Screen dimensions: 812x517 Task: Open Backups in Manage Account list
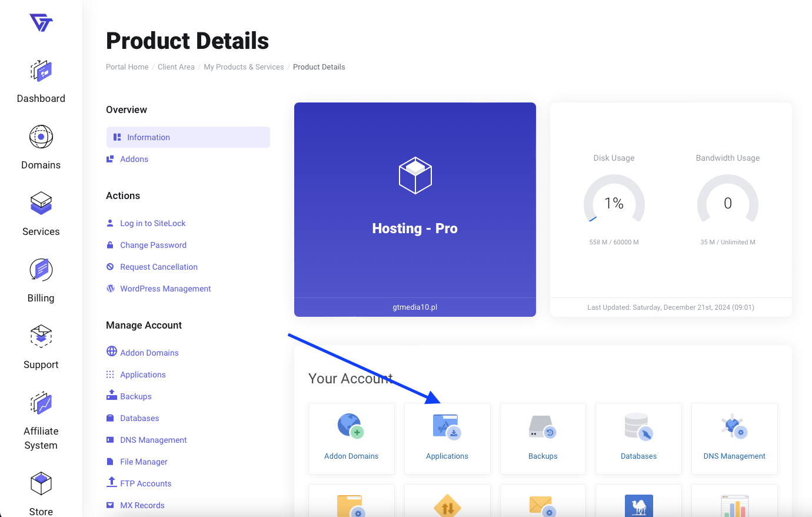coord(136,396)
